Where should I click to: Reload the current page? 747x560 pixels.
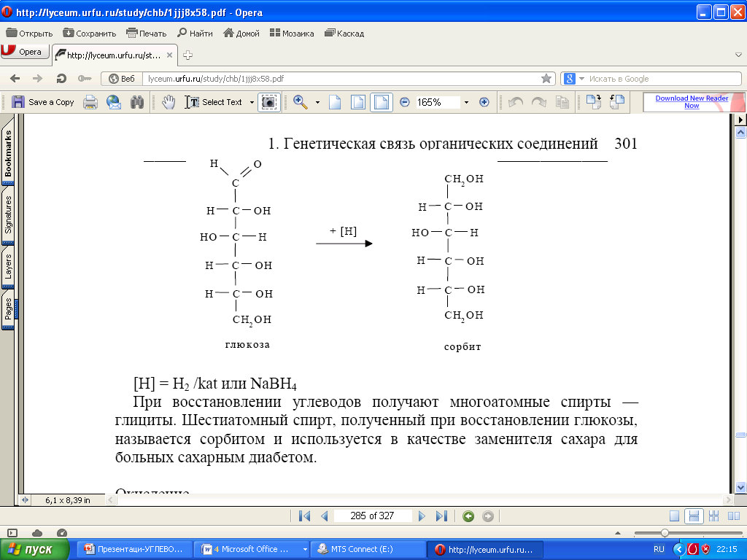tap(61, 79)
